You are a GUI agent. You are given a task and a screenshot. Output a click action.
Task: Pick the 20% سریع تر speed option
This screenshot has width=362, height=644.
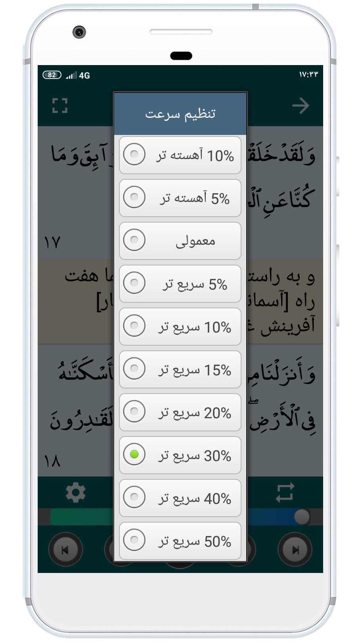click(180, 412)
